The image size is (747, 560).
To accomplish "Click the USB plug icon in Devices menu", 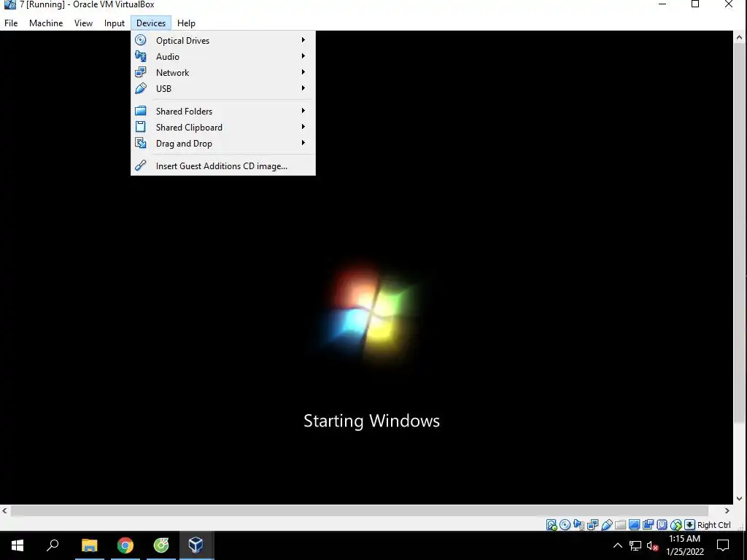I will 141,88.
